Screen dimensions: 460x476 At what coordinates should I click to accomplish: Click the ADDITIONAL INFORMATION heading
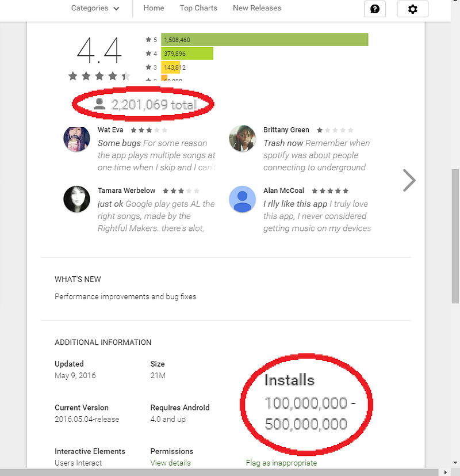pos(103,342)
